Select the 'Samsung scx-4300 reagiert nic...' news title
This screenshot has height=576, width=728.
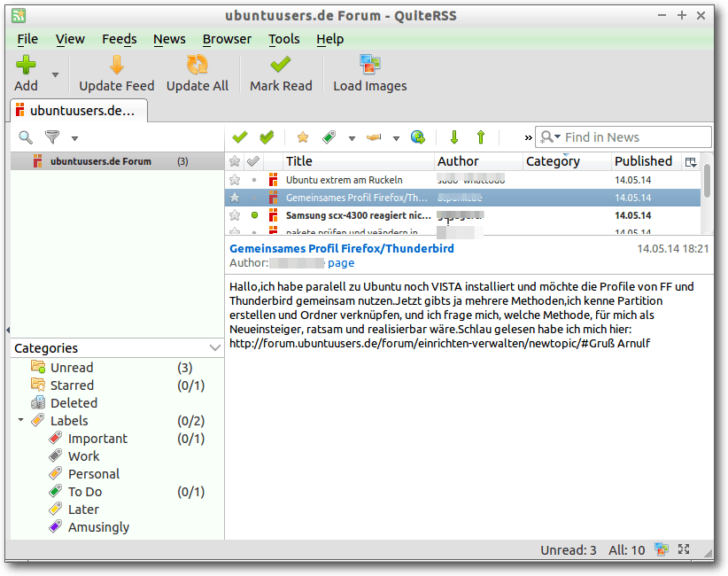358,215
